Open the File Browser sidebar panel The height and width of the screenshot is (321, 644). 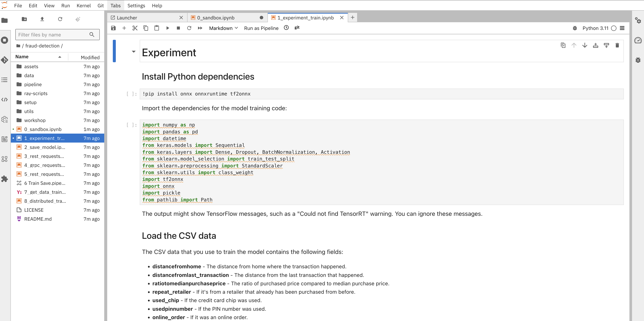click(5, 20)
